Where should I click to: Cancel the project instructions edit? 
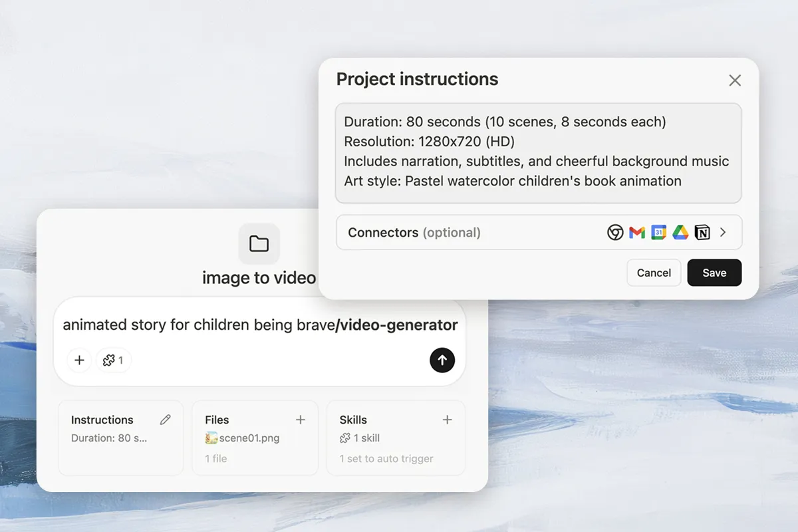point(654,273)
